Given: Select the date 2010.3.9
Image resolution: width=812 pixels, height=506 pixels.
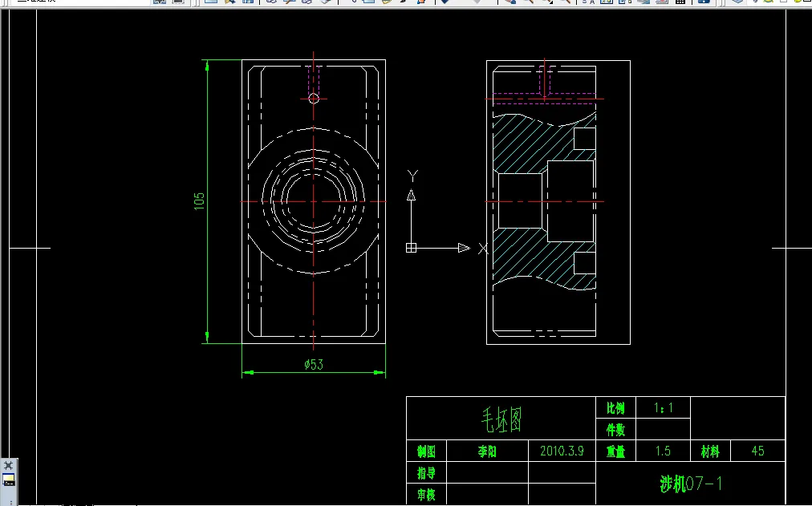Looking at the screenshot, I should pos(562,451).
